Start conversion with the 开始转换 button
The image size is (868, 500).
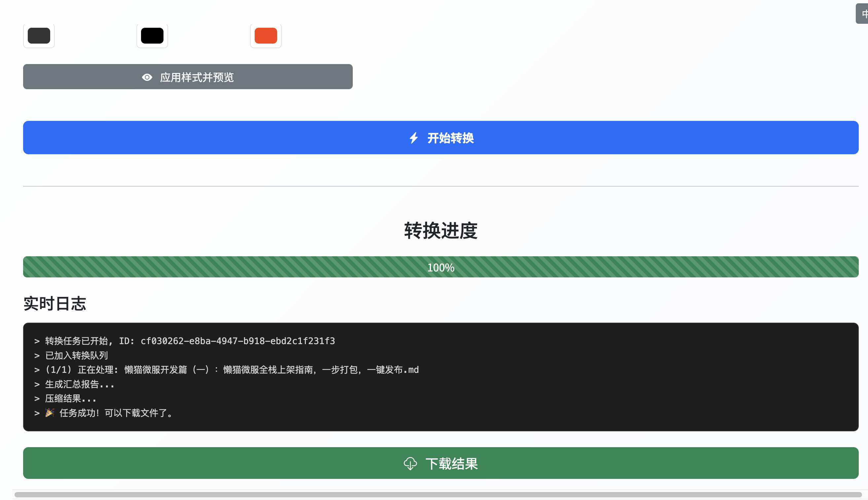[x=441, y=138]
